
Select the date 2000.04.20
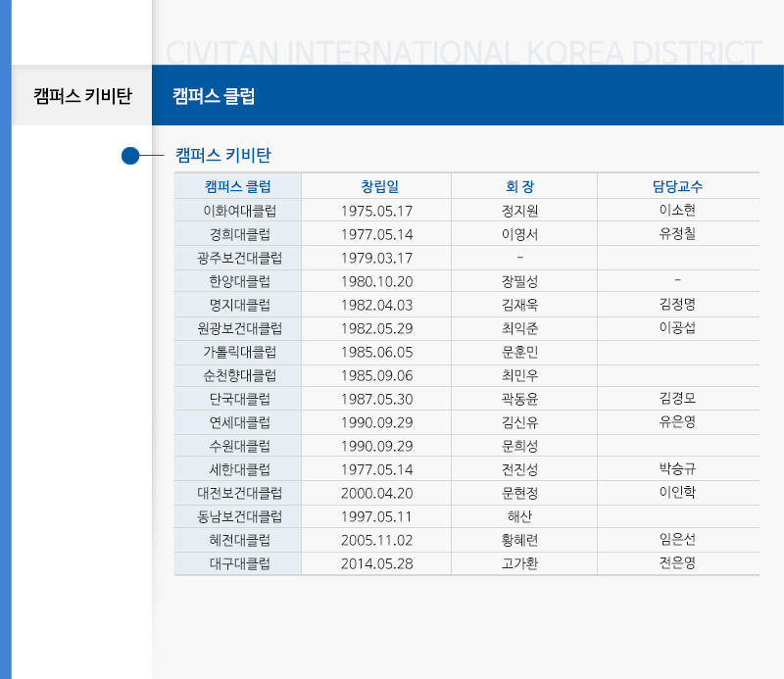[377, 493]
